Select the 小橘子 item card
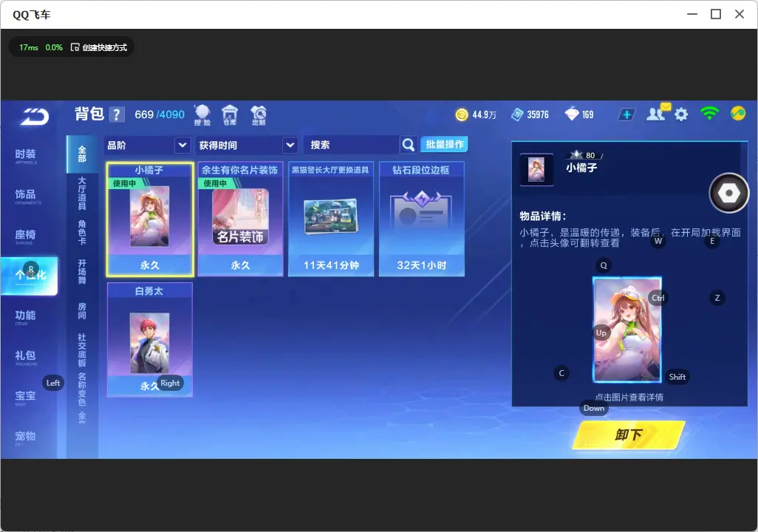Screen dimensions: 758x532 coord(150,219)
